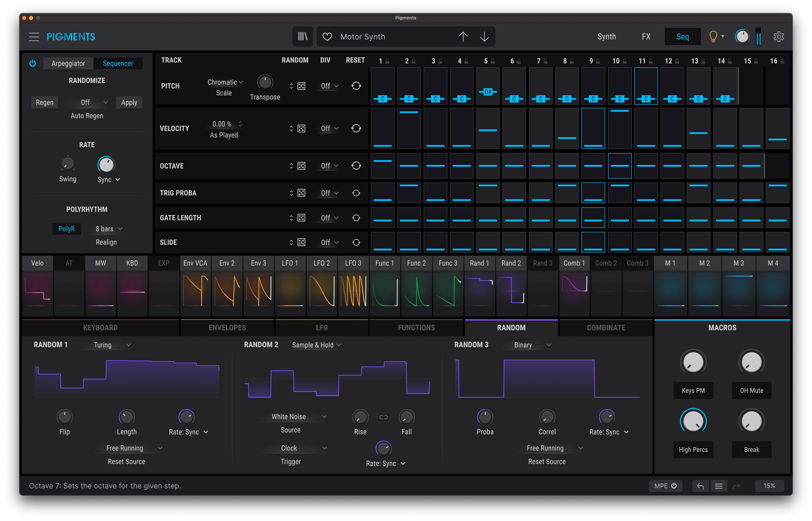Open Random 2 Sample & Hold dropdown
Viewport: 812px width, 521px height.
pos(316,345)
